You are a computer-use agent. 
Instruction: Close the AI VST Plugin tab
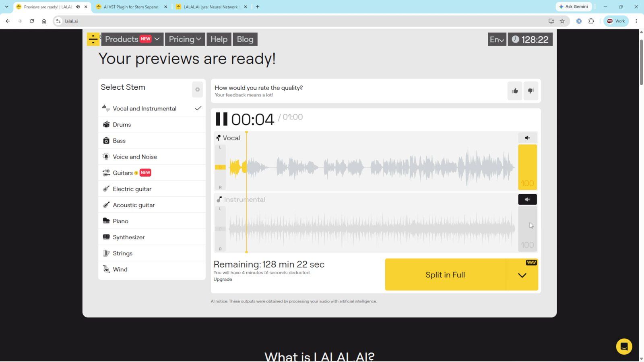(165, 7)
